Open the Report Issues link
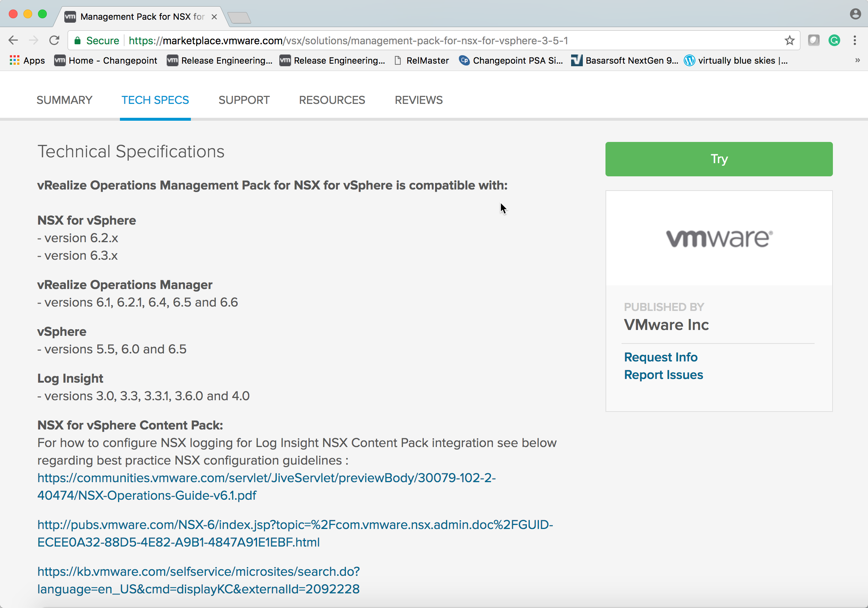The height and width of the screenshot is (608, 868). [x=664, y=375]
